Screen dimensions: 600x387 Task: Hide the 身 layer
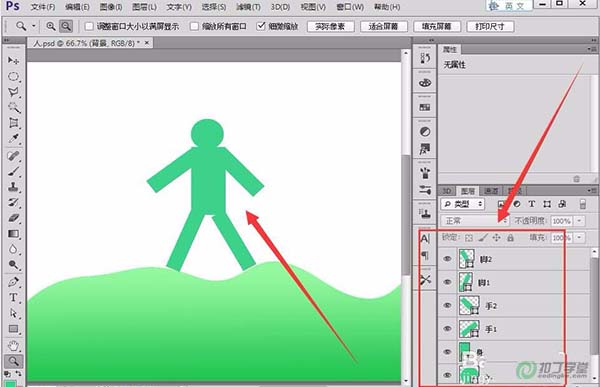(x=447, y=352)
